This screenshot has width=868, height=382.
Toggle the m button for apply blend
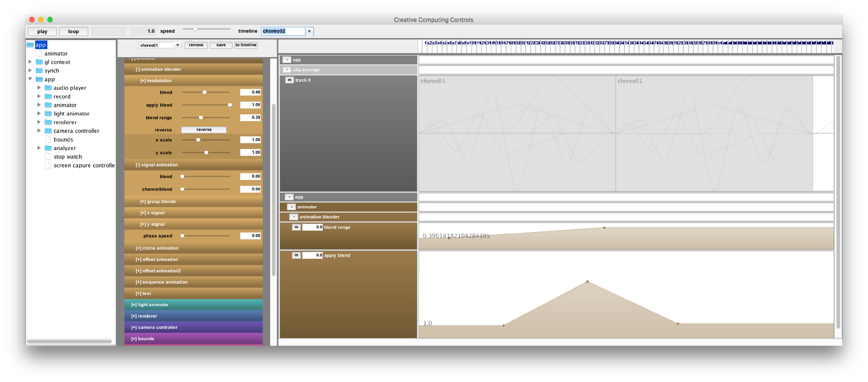(296, 256)
